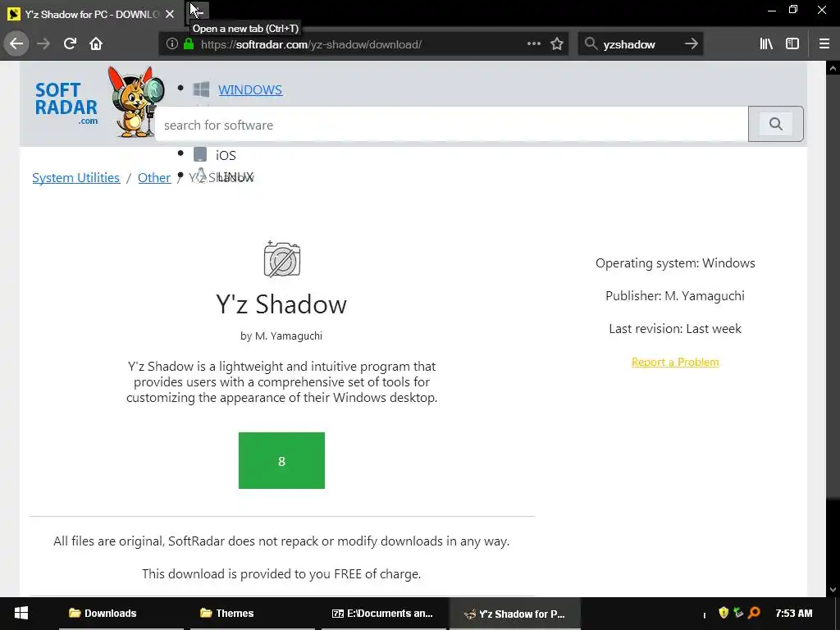Bookmark this page with the star
840x630 pixels.
pos(557,44)
